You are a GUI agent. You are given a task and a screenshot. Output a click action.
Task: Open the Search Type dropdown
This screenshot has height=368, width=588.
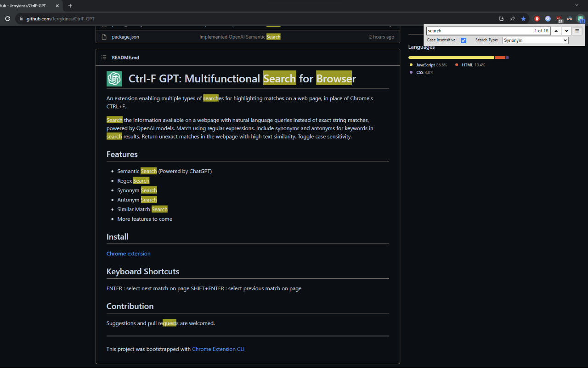tap(535, 40)
